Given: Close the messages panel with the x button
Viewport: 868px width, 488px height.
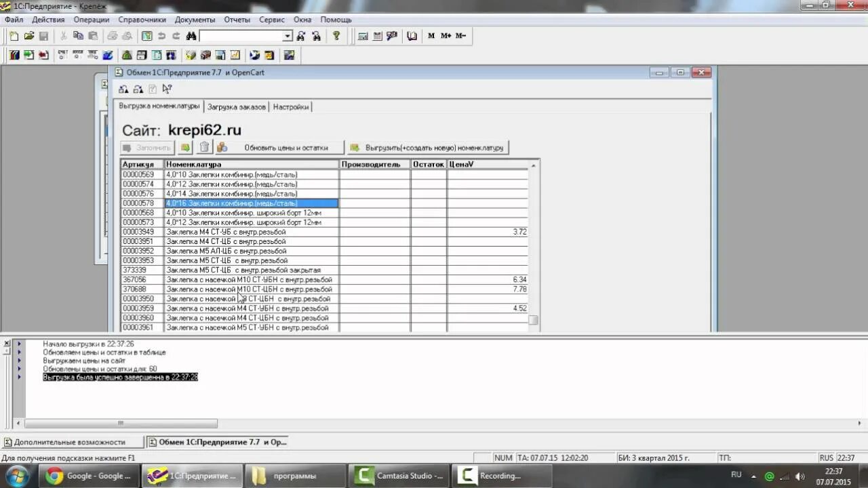Looking at the screenshot, I should tap(7, 343).
